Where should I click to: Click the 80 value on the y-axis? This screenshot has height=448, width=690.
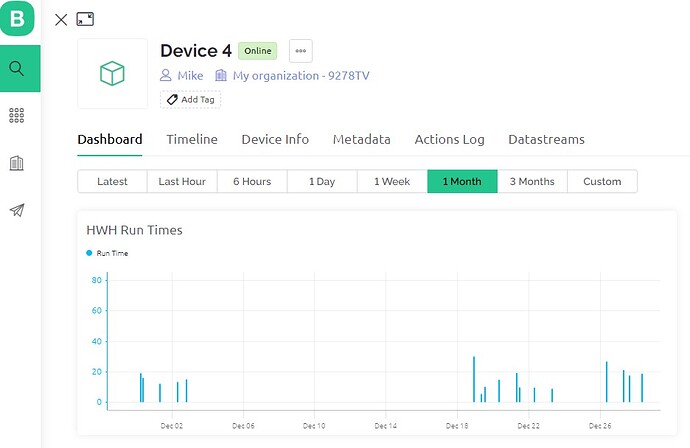(96, 280)
